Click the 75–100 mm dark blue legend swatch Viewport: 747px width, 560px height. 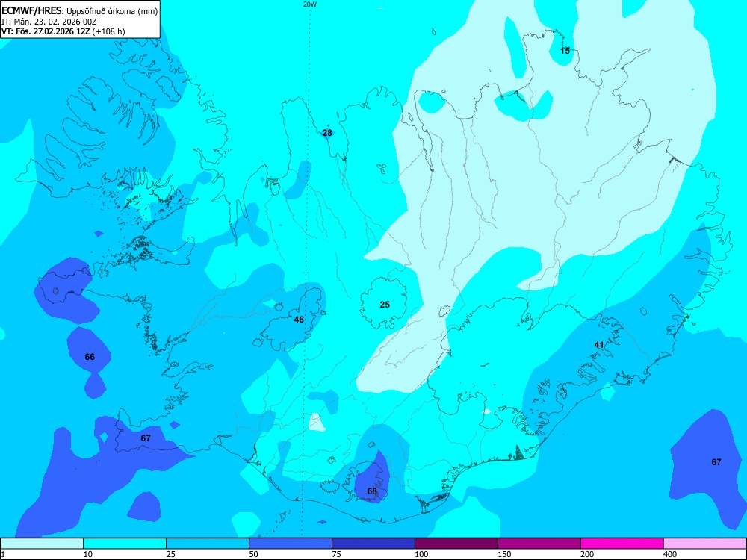point(373,544)
